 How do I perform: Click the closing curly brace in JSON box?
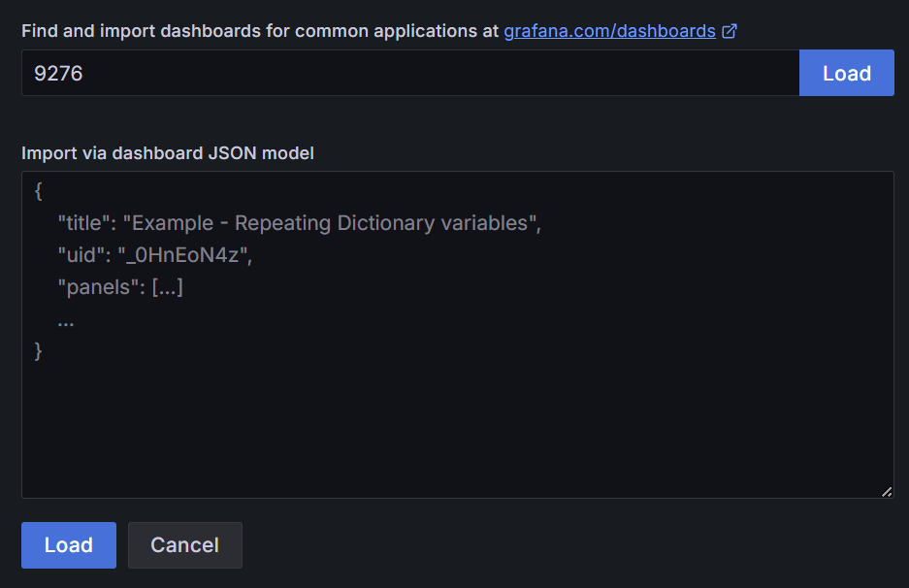point(38,351)
